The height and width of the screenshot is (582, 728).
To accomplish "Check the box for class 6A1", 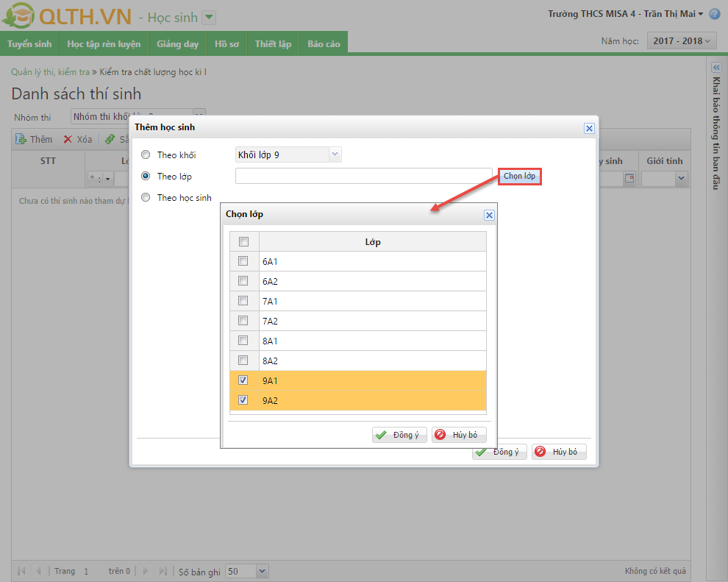I will click(x=243, y=261).
